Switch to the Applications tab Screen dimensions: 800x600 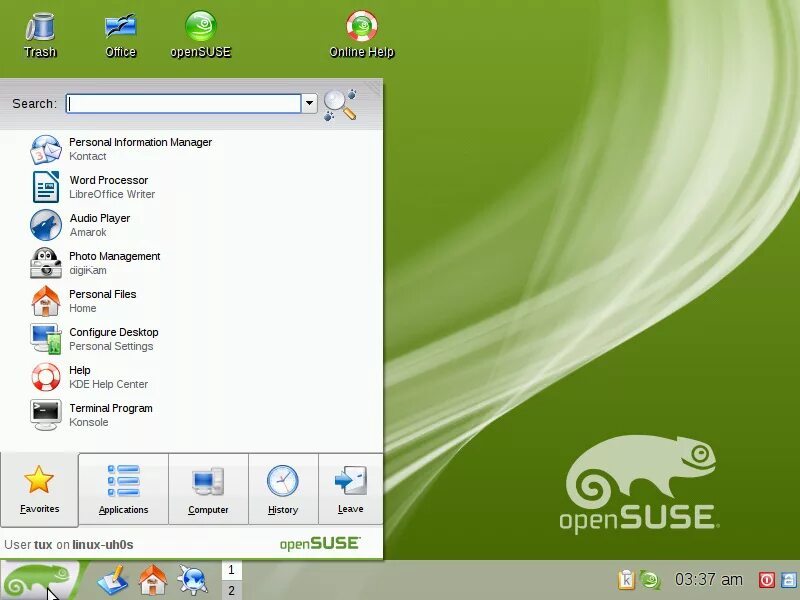(x=123, y=489)
